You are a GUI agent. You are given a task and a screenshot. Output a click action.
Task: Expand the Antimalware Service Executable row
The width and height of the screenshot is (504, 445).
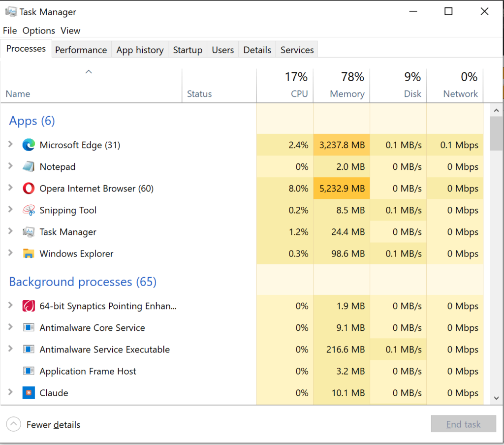click(x=10, y=349)
